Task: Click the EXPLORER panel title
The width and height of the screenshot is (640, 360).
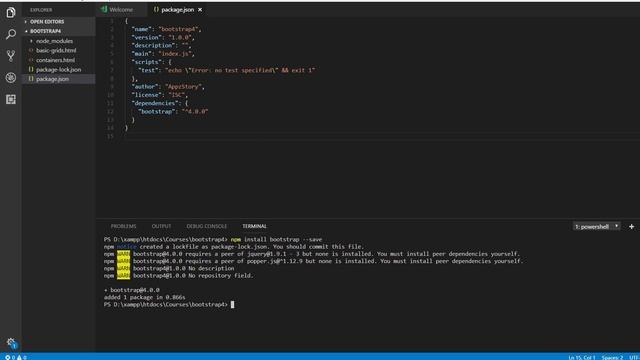Action: coord(41,10)
